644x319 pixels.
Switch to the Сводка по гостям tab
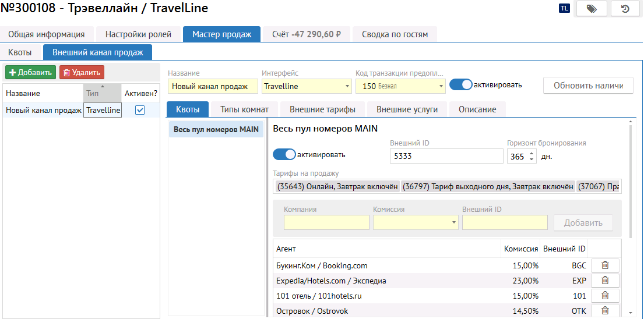click(x=395, y=34)
